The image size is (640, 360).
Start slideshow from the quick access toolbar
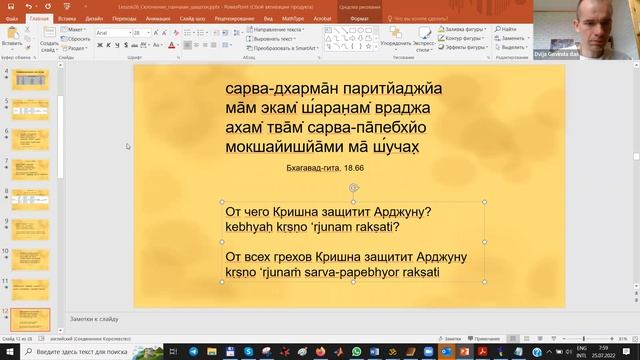[x=67, y=6]
